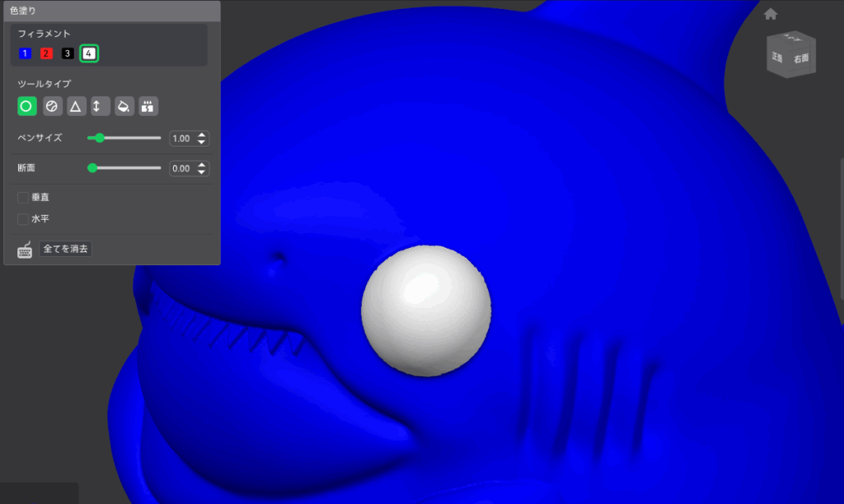Click the home view icon
Image resolution: width=844 pixels, height=504 pixels.
771,14
